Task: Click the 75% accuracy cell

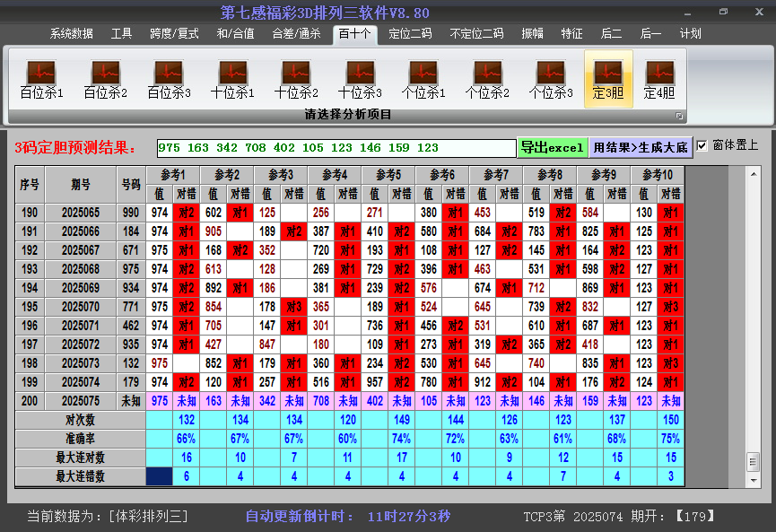Action: point(671,439)
